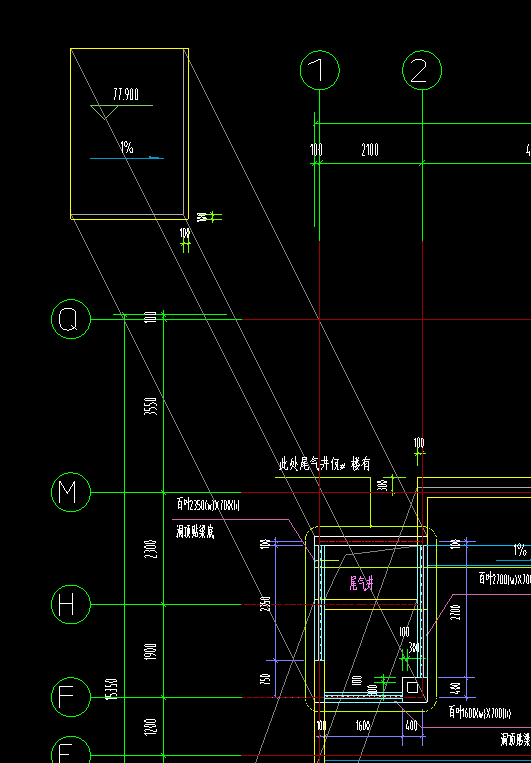Screen dimensions: 531x763
Task: Select grid axis bubble numbered 2
Action: pos(422,71)
